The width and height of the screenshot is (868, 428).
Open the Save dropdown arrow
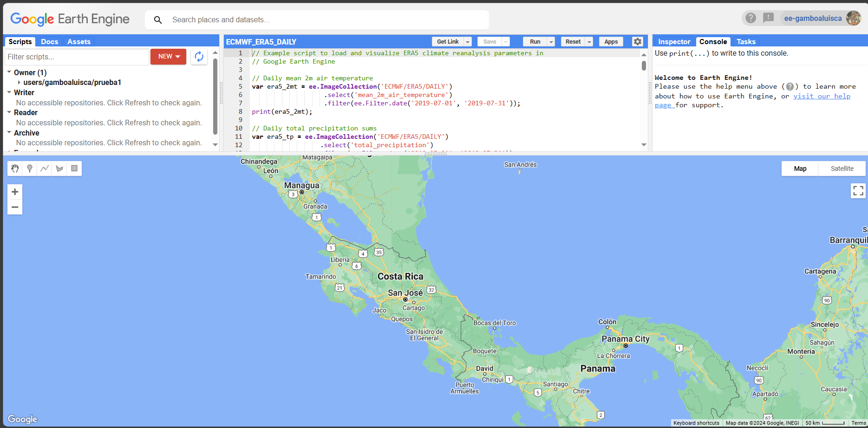tap(506, 42)
